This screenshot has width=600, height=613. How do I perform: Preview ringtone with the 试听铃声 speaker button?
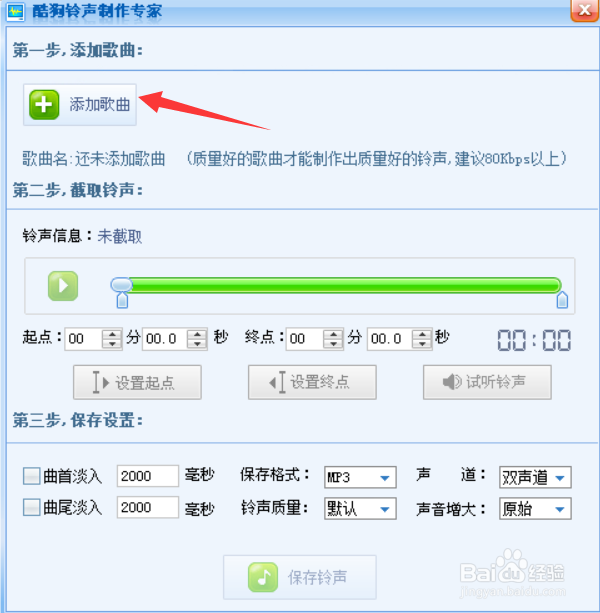487,382
